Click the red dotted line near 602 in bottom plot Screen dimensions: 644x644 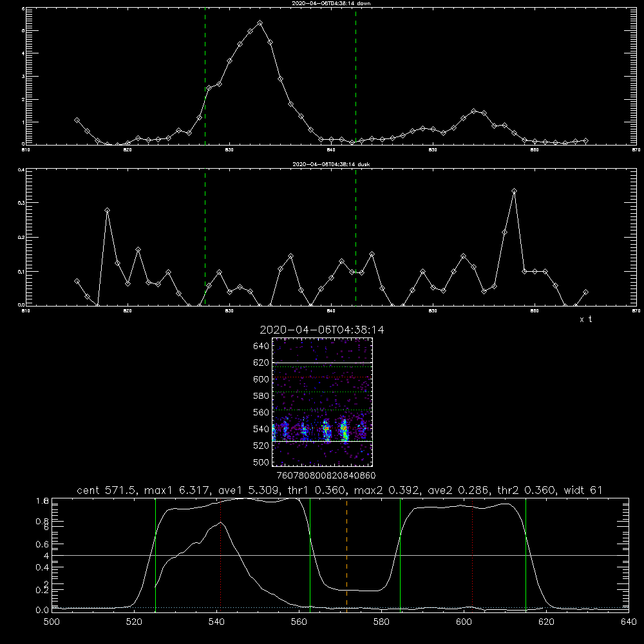472,554
